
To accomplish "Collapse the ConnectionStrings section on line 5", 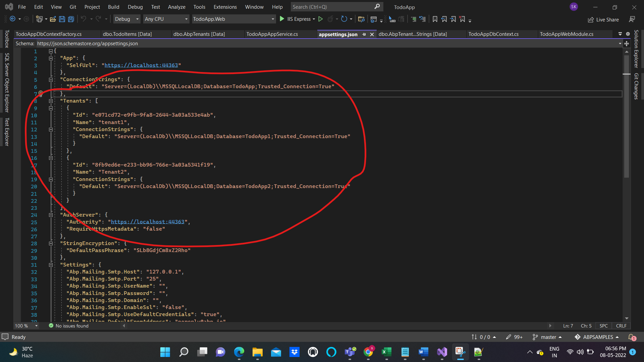I will pyautogui.click(x=51, y=79).
